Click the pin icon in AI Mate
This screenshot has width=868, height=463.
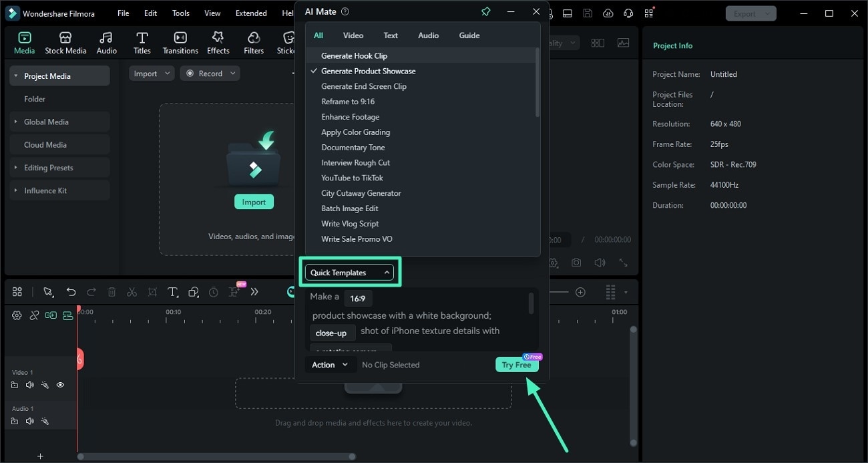coord(486,11)
